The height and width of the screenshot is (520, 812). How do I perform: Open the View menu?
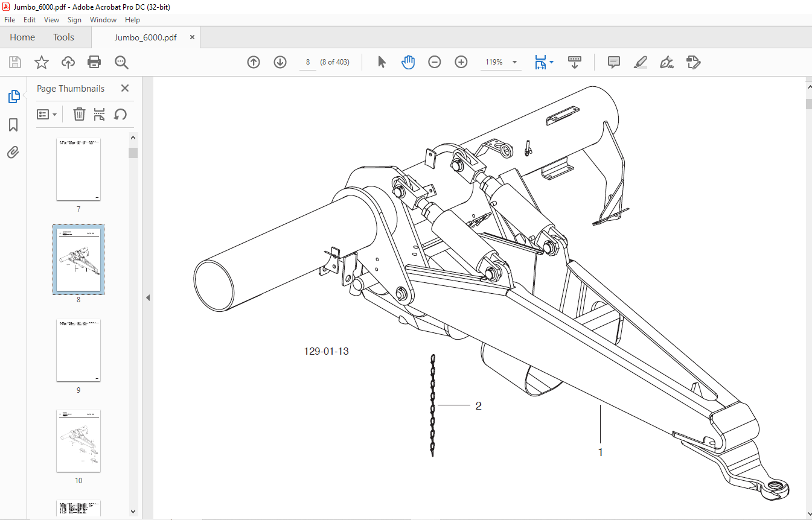(x=52, y=20)
